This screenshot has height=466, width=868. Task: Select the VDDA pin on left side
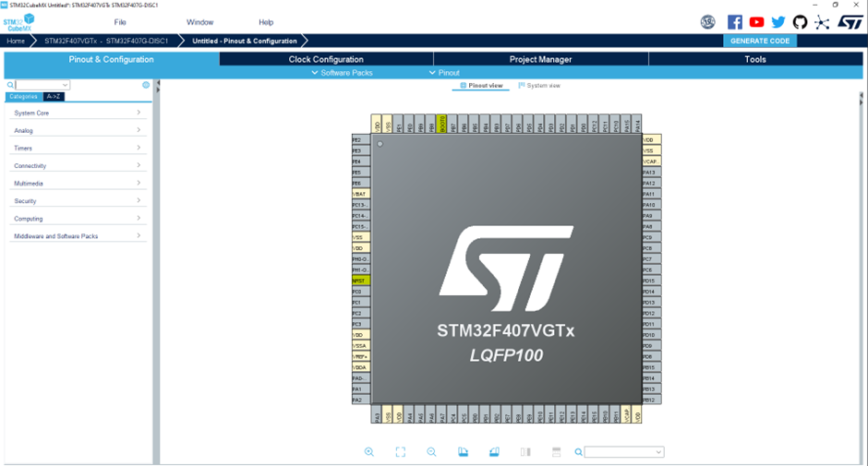click(360, 367)
